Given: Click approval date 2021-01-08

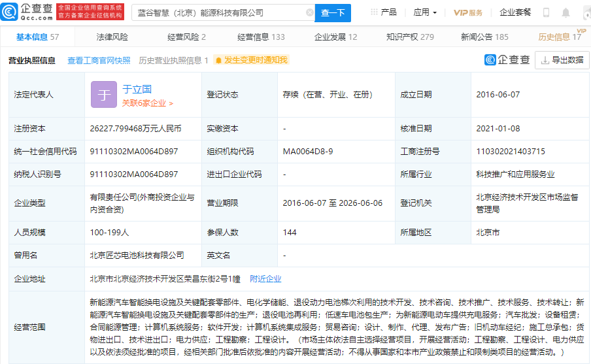Looking at the screenshot, I should pos(498,129).
